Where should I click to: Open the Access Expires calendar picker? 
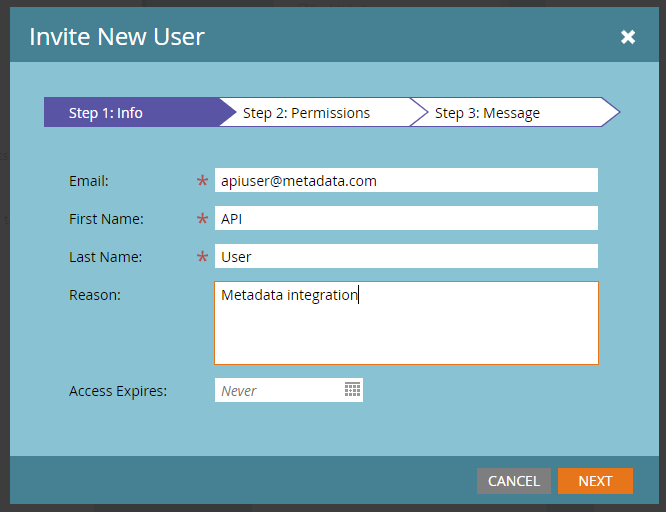(x=352, y=390)
